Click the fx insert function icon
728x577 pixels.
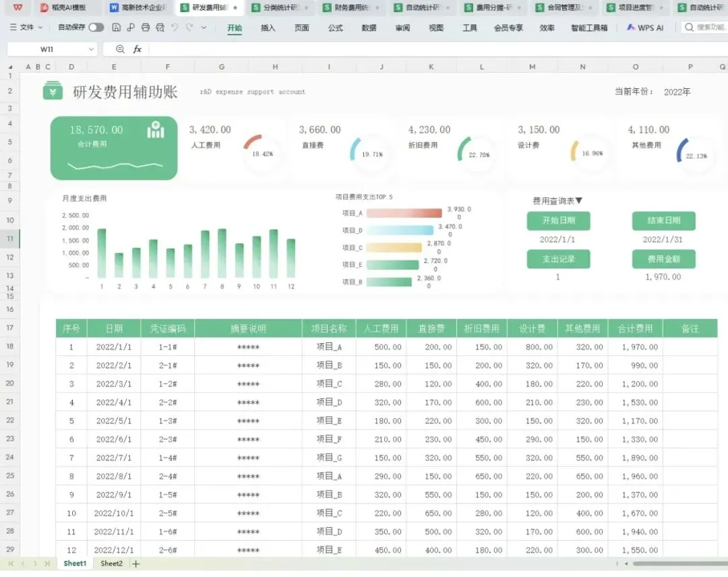[138, 49]
